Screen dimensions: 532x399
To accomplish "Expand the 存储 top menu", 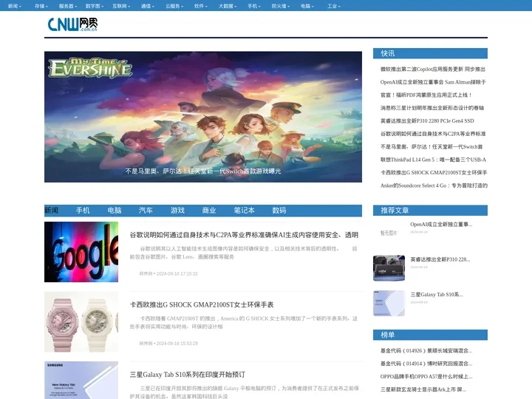I will 41,6.
